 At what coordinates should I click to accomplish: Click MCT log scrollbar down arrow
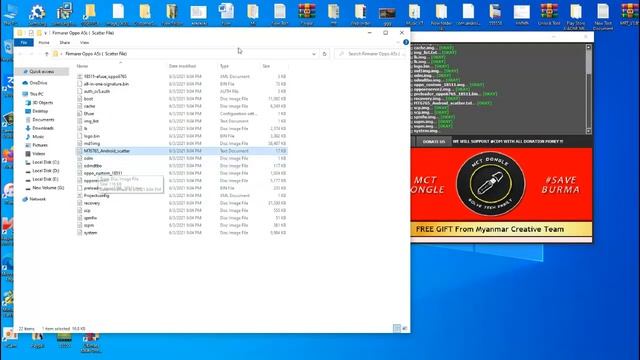click(588, 131)
